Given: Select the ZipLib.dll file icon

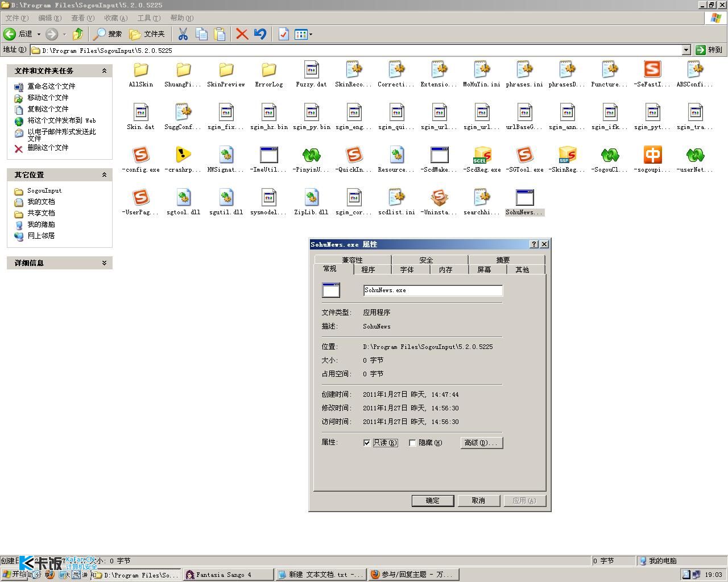Looking at the screenshot, I should pos(311,198).
